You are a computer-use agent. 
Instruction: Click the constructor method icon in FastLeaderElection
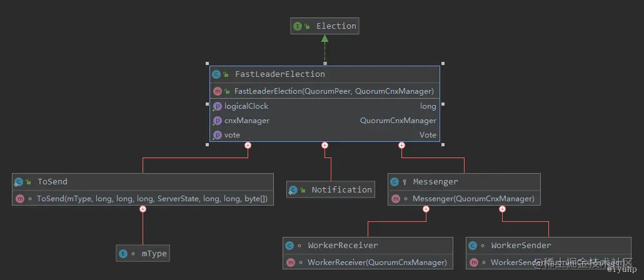coord(217,91)
